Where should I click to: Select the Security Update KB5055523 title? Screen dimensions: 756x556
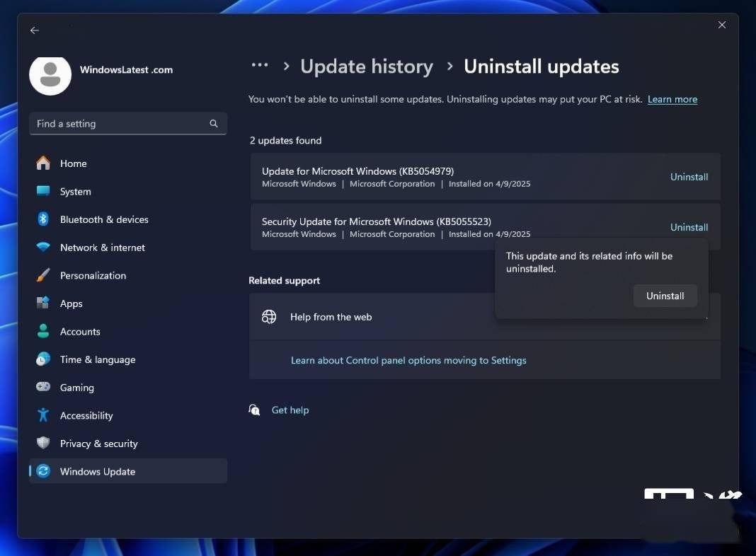[377, 221]
